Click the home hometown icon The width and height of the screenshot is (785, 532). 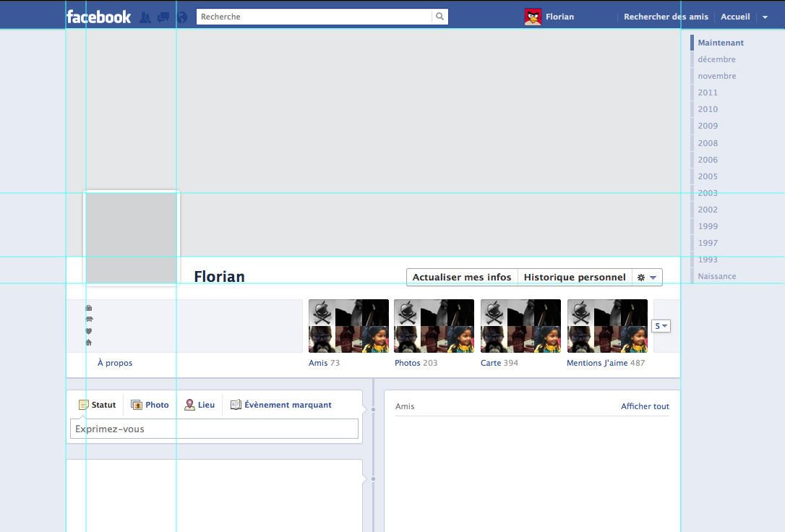tap(88, 343)
